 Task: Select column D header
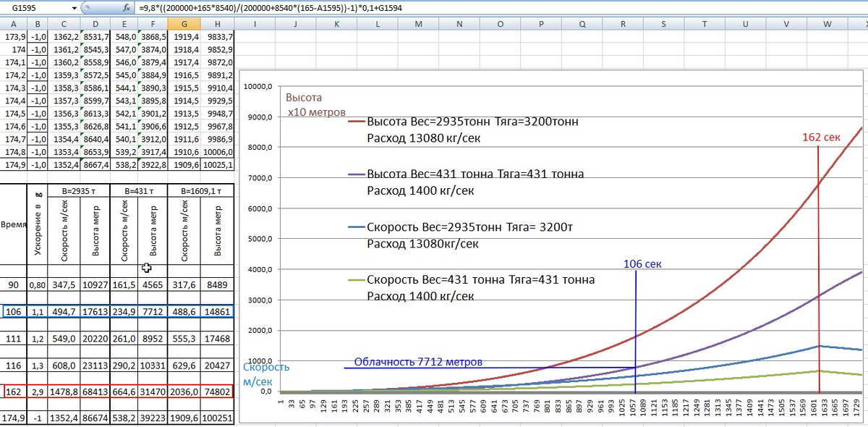coord(96,24)
